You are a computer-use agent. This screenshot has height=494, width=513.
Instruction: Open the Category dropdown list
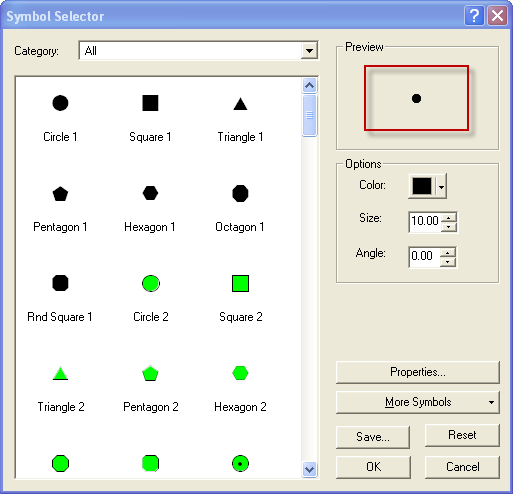pyautogui.click(x=309, y=51)
